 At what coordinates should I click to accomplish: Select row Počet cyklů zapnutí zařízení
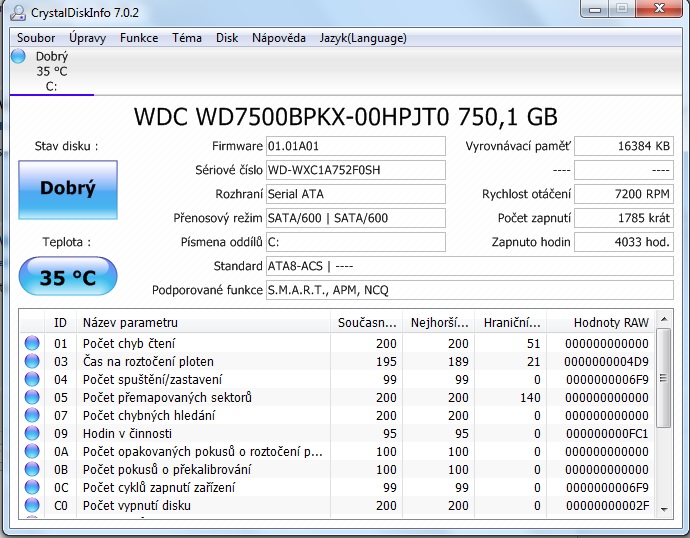[x=337, y=487]
